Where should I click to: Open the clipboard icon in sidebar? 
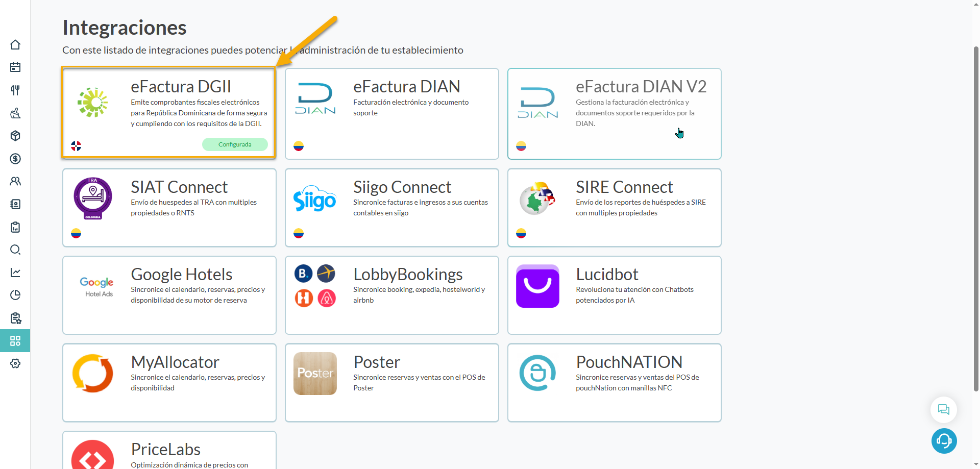tap(15, 227)
